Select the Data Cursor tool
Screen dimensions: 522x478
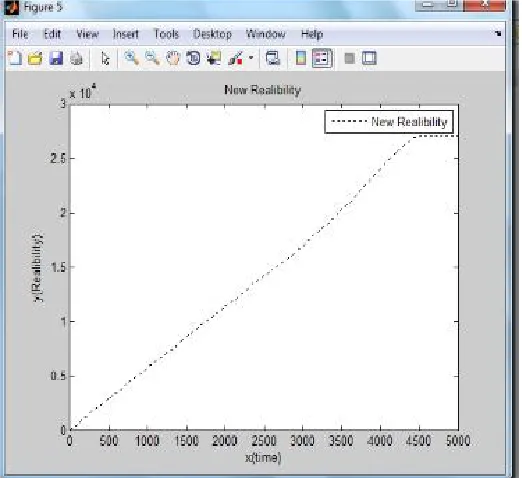click(x=214, y=59)
